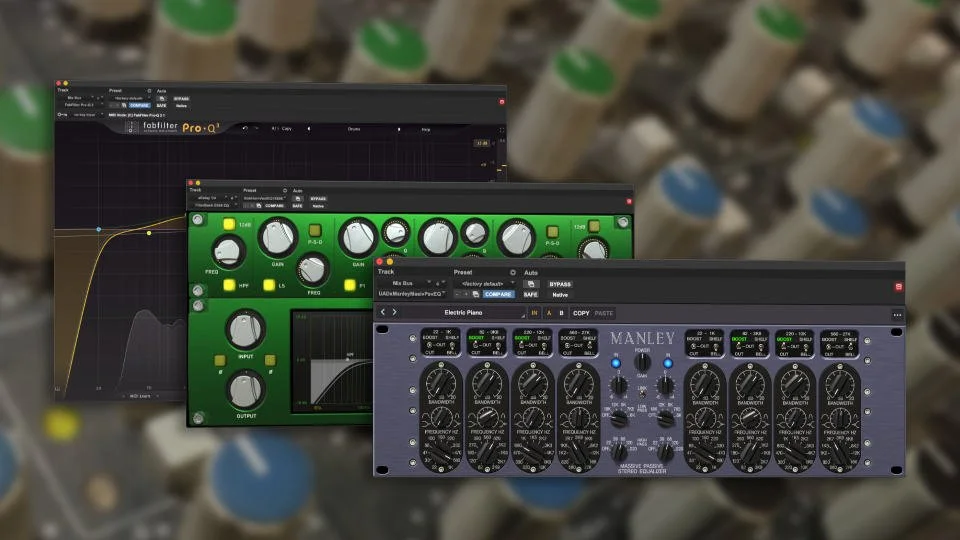Open preset settings circle icon in Manley header

pyautogui.click(x=512, y=272)
